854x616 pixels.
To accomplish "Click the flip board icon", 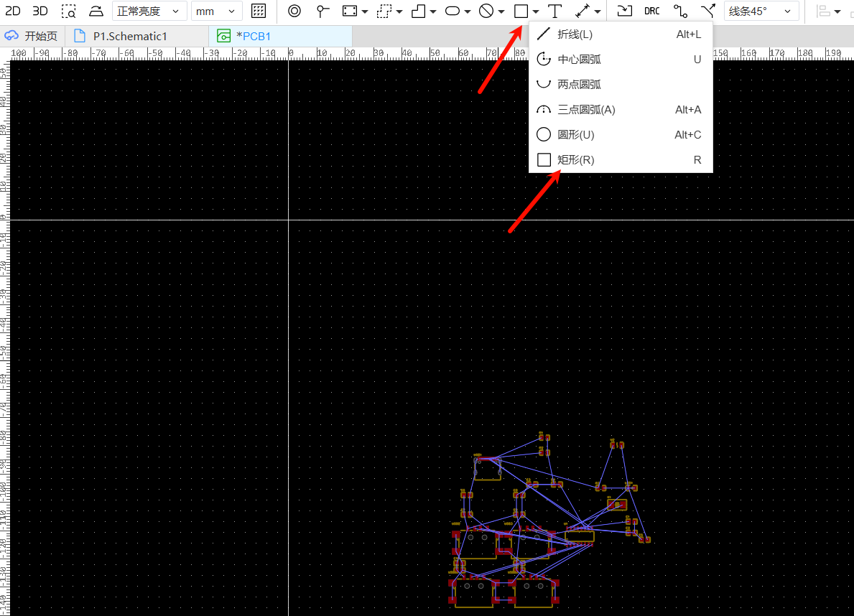I will pos(96,11).
